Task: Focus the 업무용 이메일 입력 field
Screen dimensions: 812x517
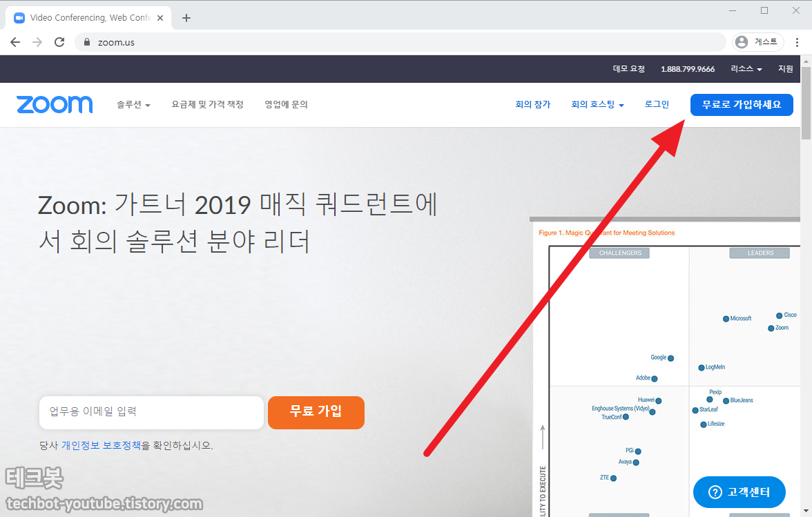Action: pos(152,413)
